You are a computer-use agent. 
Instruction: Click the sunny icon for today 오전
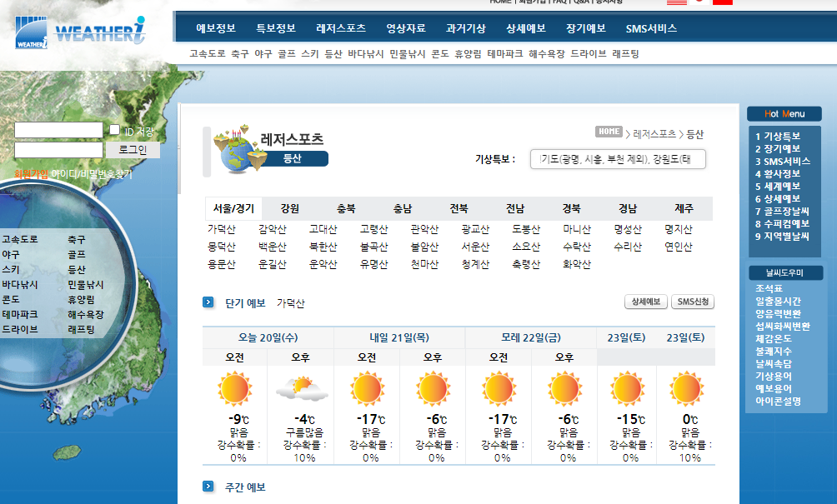click(x=235, y=389)
